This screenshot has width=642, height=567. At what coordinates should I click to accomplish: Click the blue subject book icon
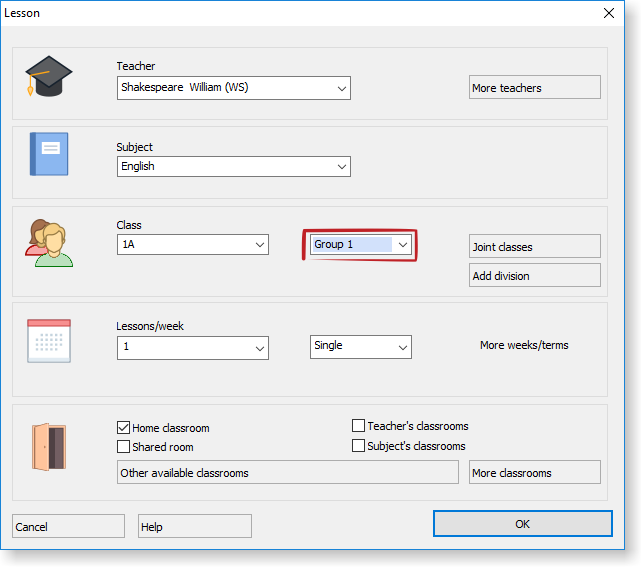tap(49, 154)
